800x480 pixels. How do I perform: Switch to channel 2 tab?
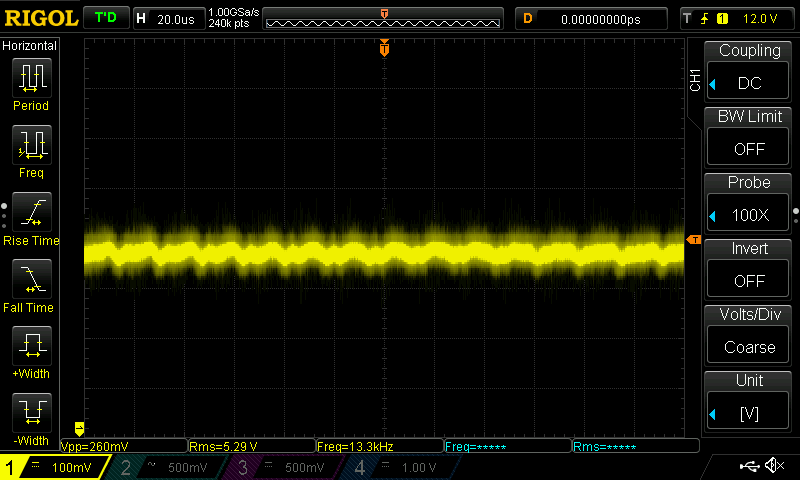[166, 467]
